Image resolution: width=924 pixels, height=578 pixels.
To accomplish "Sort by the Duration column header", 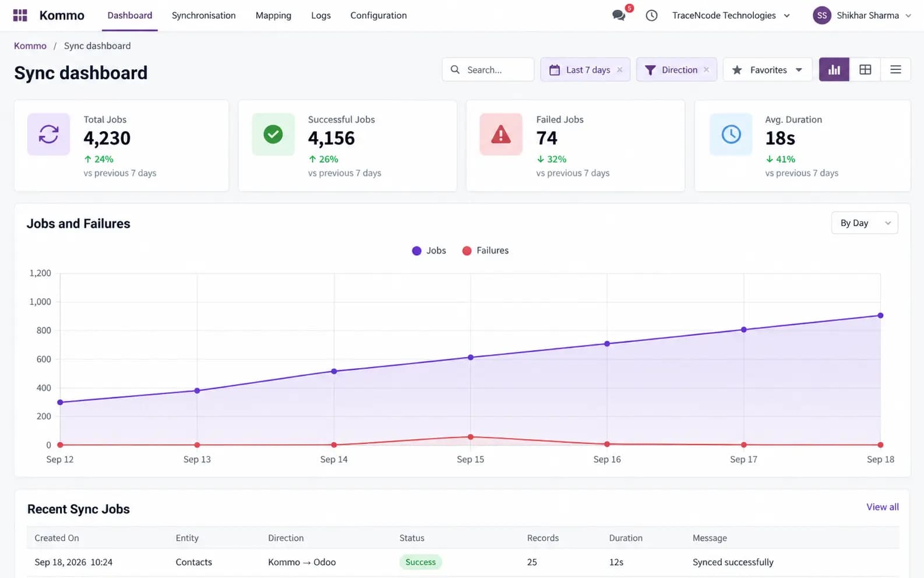I will [x=626, y=538].
